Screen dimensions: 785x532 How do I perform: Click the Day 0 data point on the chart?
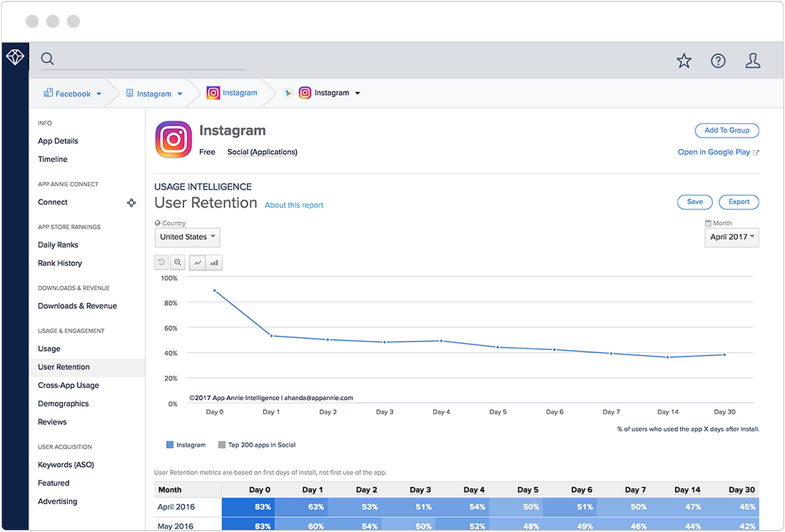pyautogui.click(x=215, y=291)
